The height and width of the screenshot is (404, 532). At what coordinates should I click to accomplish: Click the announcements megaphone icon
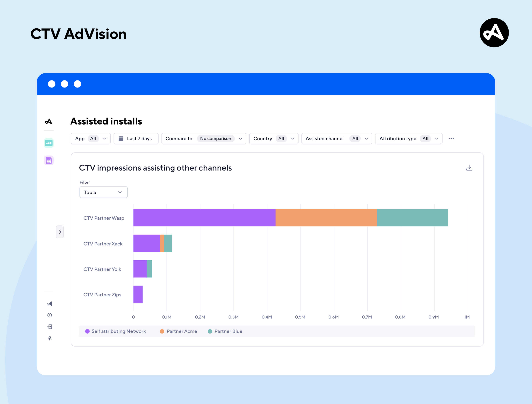tap(50, 304)
